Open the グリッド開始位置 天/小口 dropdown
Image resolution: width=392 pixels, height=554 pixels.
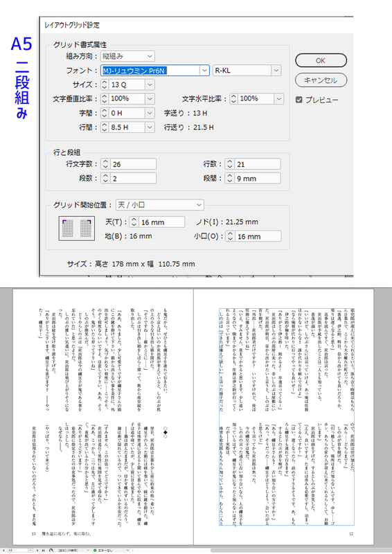[160, 205]
